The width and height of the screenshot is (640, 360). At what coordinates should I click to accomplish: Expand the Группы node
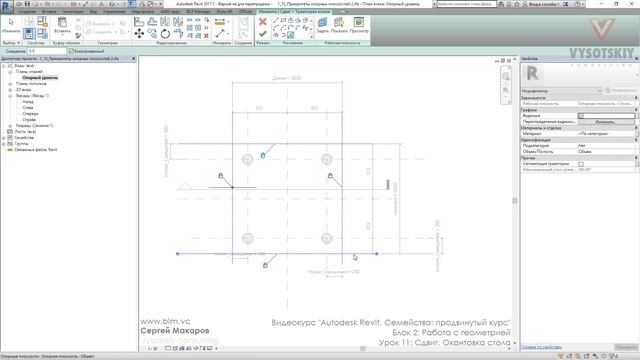tap(4, 144)
